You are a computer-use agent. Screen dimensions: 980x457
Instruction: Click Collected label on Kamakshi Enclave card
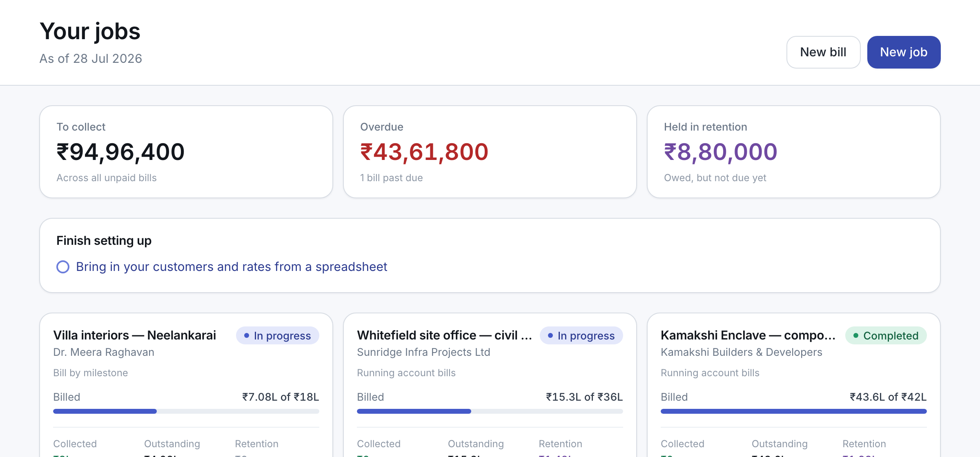[682, 444]
